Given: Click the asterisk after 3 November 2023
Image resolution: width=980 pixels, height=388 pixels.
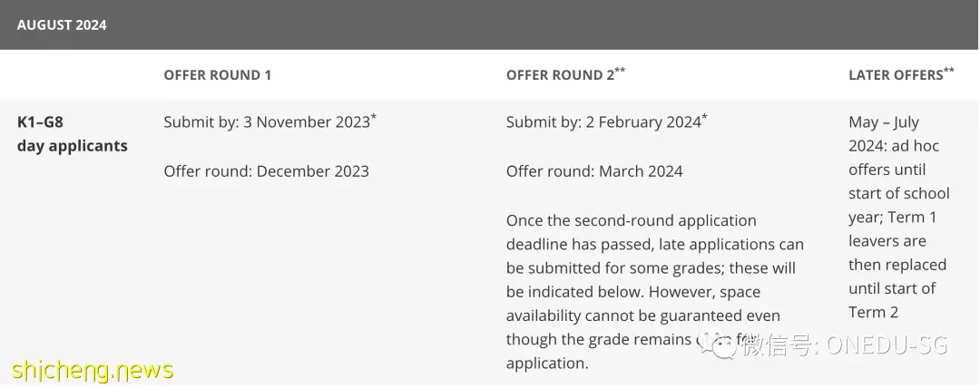Looking at the screenshot, I should click(x=374, y=117).
